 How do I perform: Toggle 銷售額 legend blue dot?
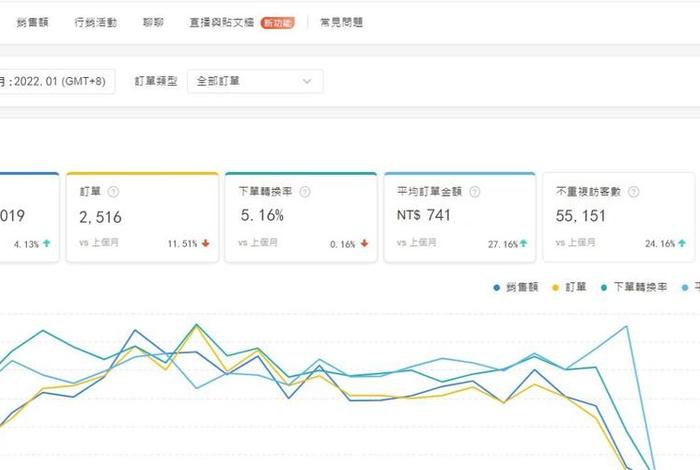(496, 288)
